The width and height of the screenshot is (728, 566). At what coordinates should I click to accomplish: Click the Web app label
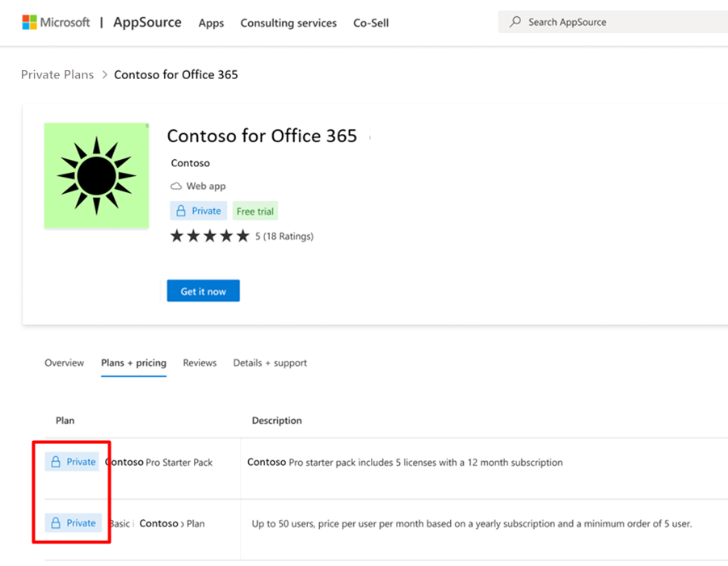[x=206, y=186]
